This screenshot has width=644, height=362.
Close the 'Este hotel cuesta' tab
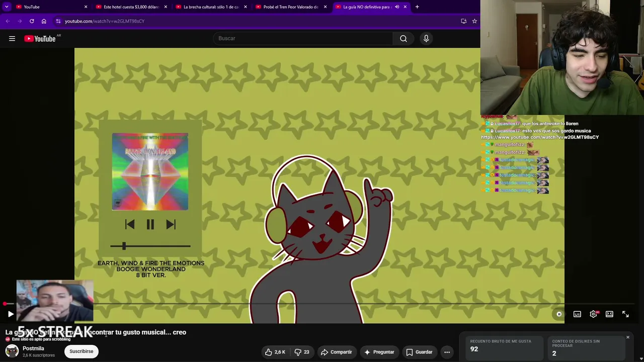click(x=166, y=7)
